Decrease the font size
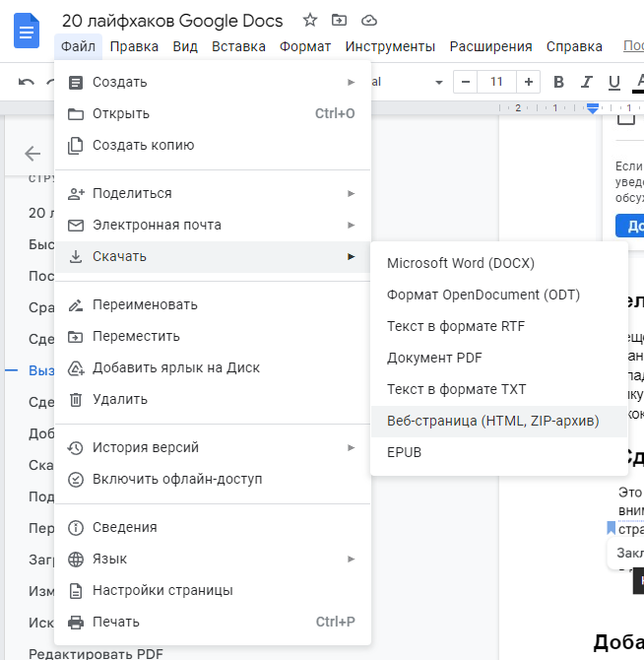The height and width of the screenshot is (660, 644). tap(465, 82)
